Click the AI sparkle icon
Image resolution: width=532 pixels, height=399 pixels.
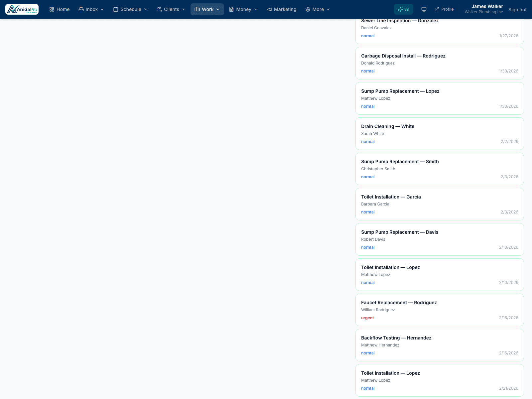click(x=400, y=9)
